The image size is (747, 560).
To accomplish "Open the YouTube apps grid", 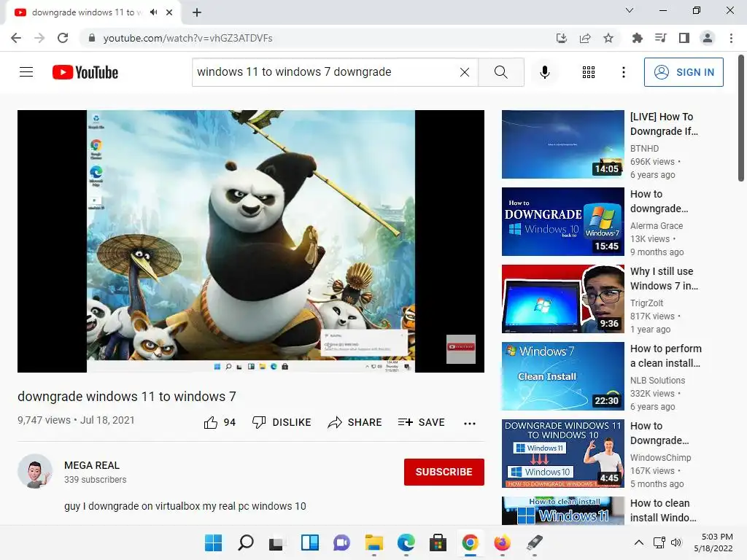I will pos(589,72).
